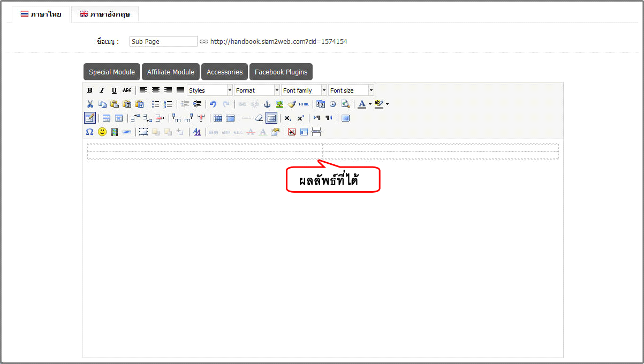Click the handbook.siam2web.com URL text

click(278, 41)
